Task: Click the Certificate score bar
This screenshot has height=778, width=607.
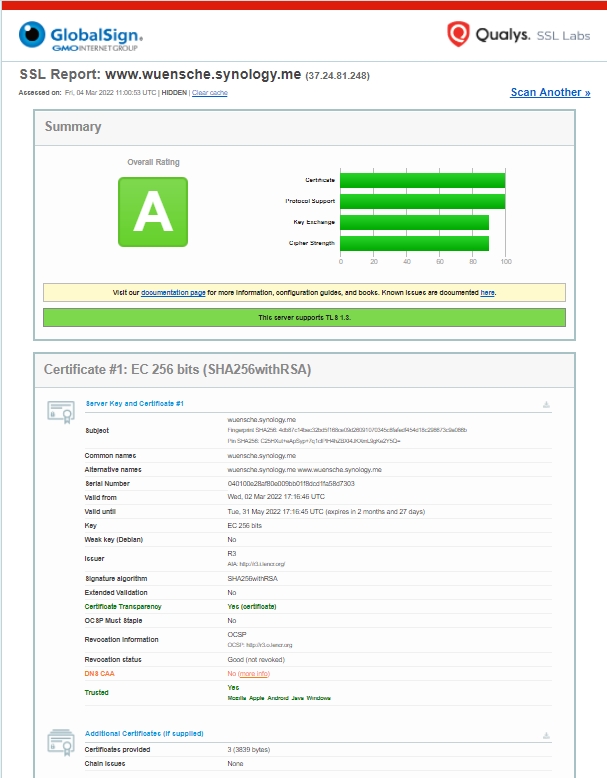Action: (x=422, y=180)
